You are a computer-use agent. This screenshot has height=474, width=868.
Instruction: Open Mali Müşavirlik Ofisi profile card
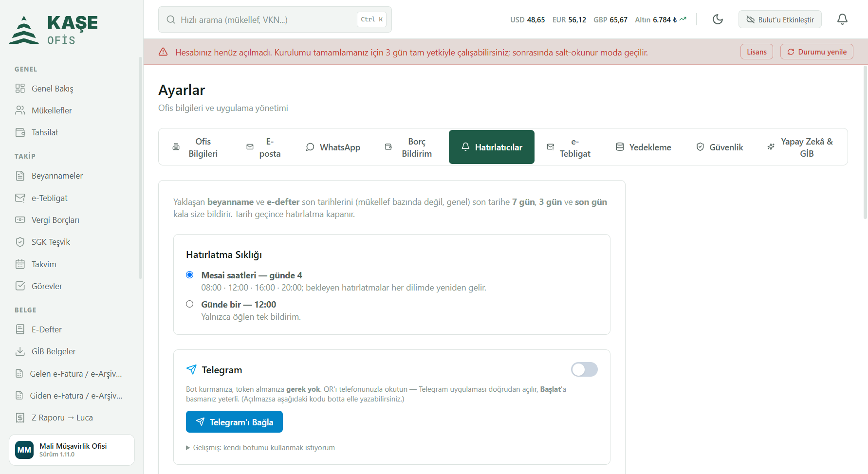[72, 450]
